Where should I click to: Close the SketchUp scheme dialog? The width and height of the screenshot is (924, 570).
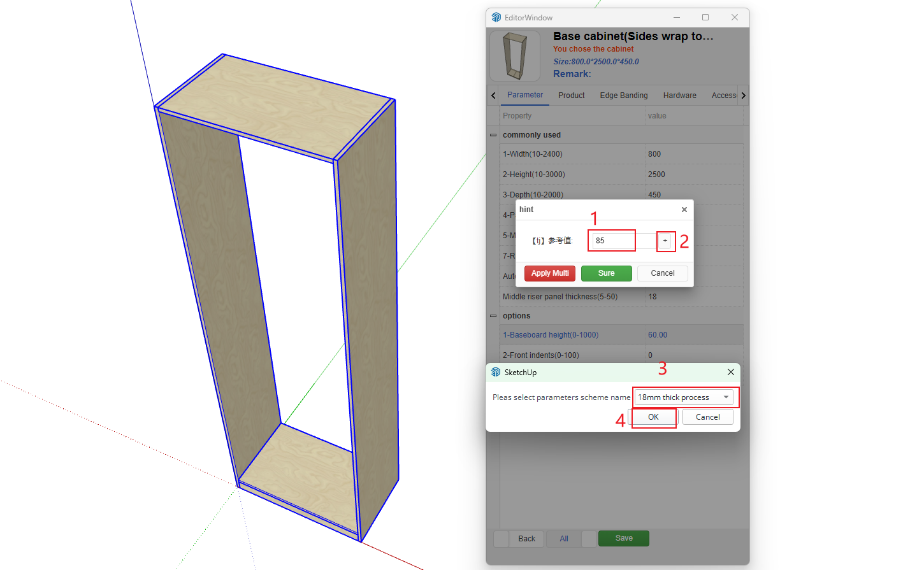[x=730, y=372]
